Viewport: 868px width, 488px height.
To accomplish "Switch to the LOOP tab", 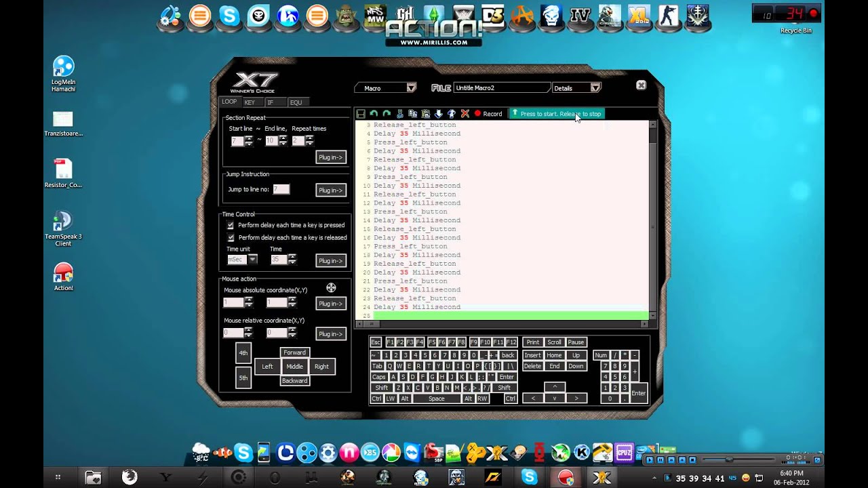I will [x=229, y=102].
